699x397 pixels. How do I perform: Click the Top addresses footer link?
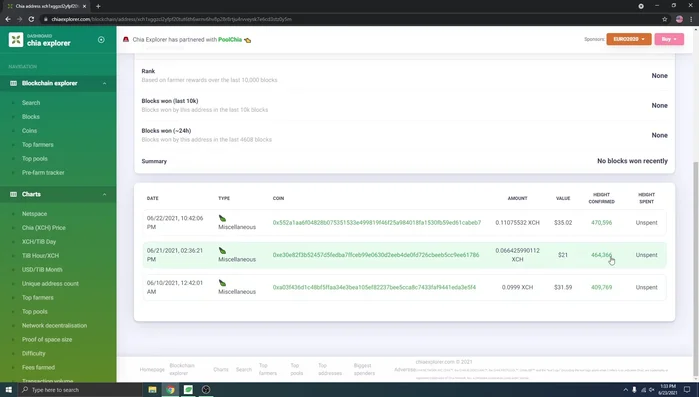(x=330, y=369)
